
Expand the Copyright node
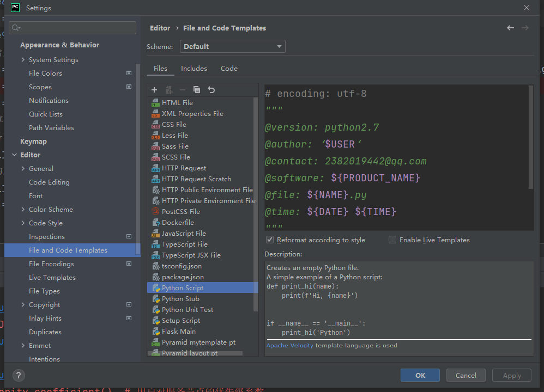click(23, 305)
